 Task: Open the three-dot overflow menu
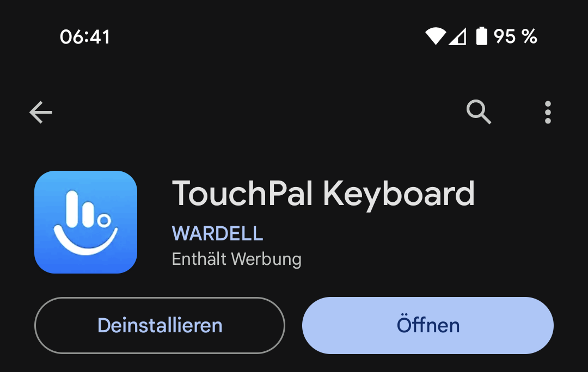(x=548, y=112)
